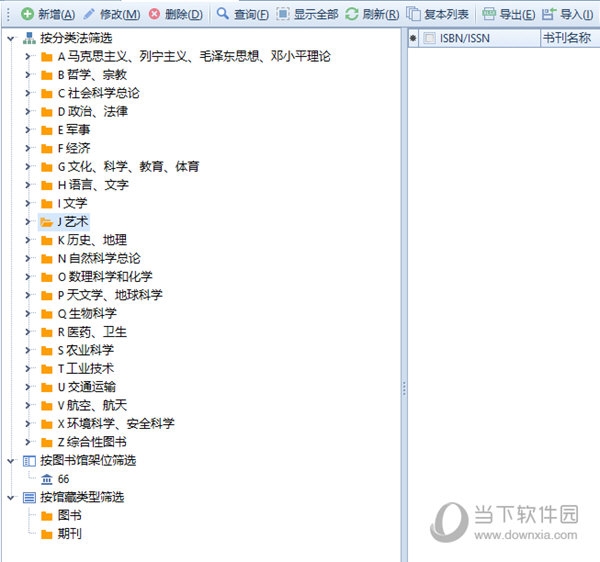600x562 pixels.
Task: Click the ISBN/ISSN column header
Action: click(479, 38)
